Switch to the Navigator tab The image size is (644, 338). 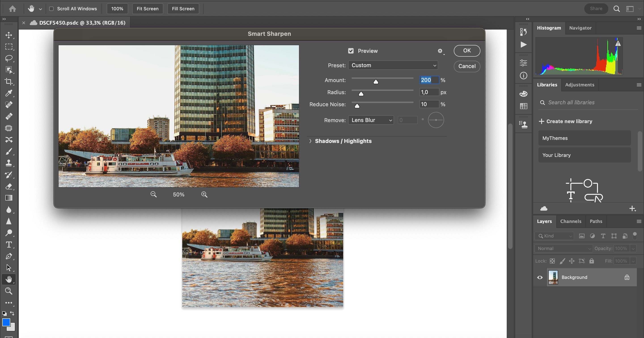coord(580,28)
